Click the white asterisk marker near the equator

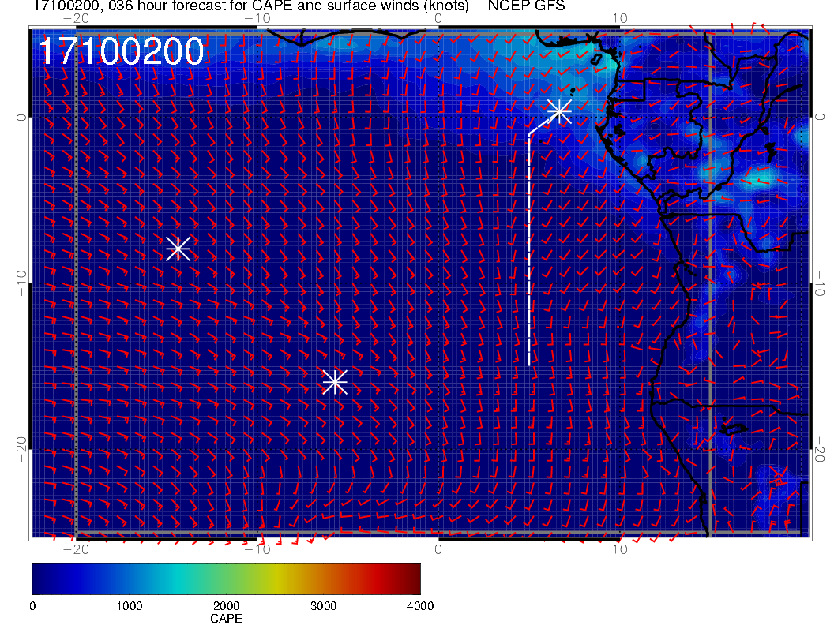(559, 111)
